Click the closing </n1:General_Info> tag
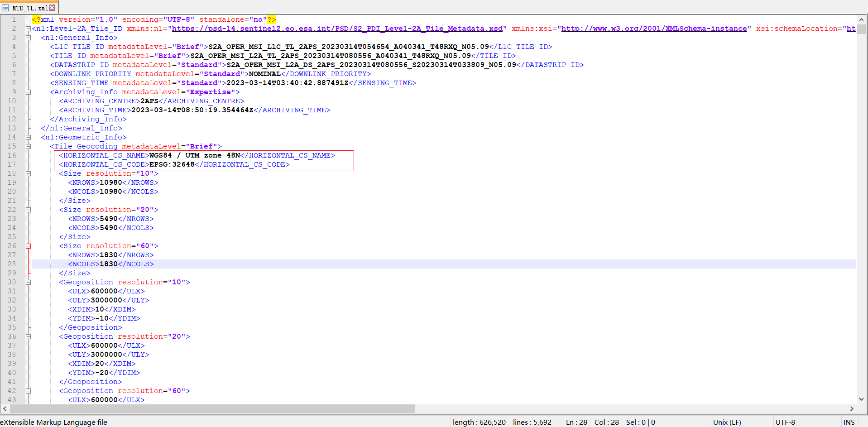Image resolution: width=868 pixels, height=427 pixels. pos(82,128)
